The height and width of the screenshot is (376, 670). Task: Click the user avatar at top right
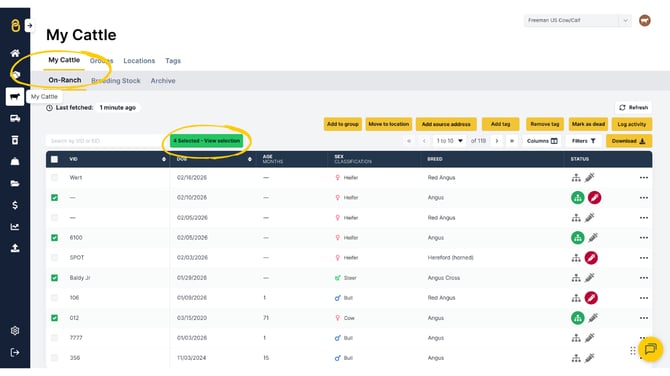click(645, 20)
